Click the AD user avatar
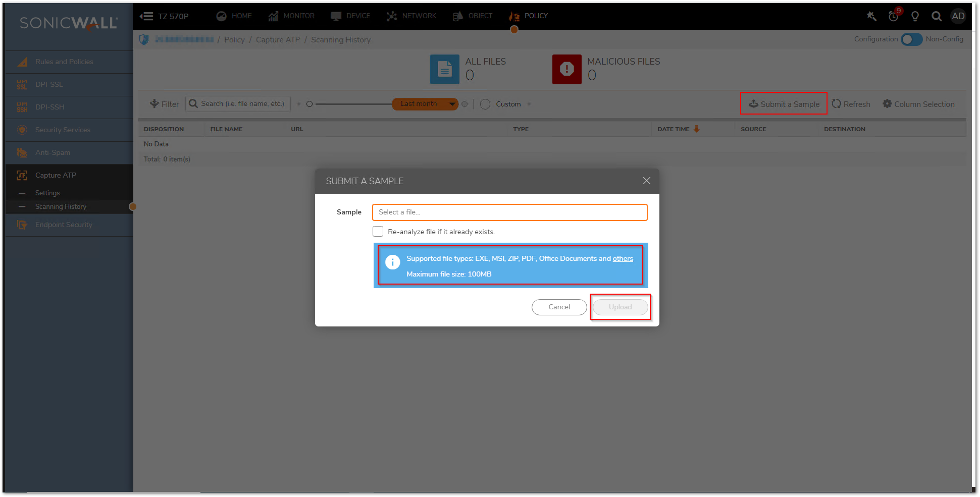The height and width of the screenshot is (497, 980). [958, 16]
